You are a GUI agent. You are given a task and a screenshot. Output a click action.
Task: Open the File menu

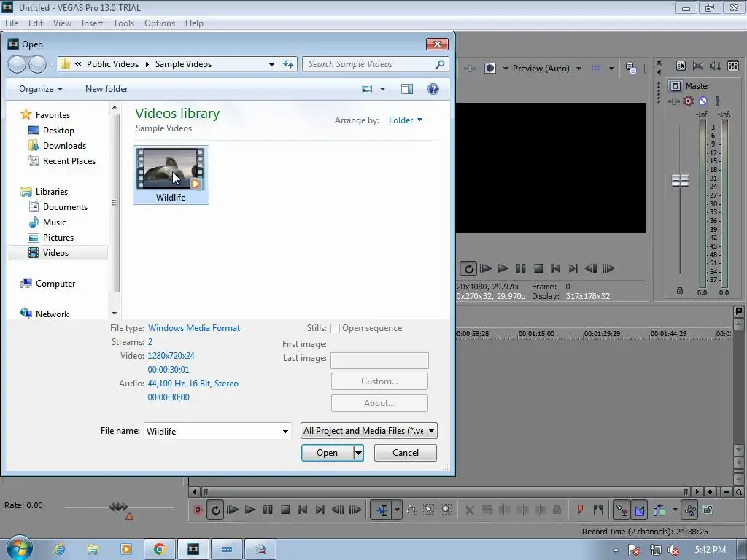pos(12,23)
